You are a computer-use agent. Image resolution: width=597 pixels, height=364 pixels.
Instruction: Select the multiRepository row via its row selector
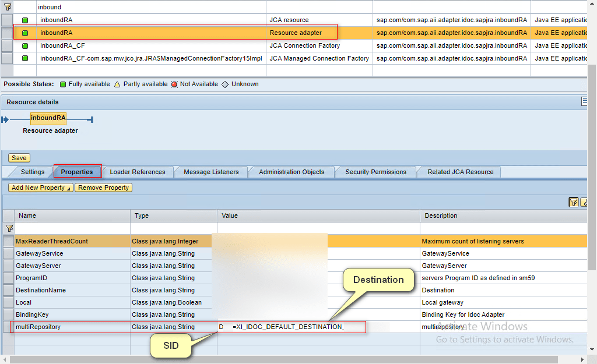[x=8, y=327]
